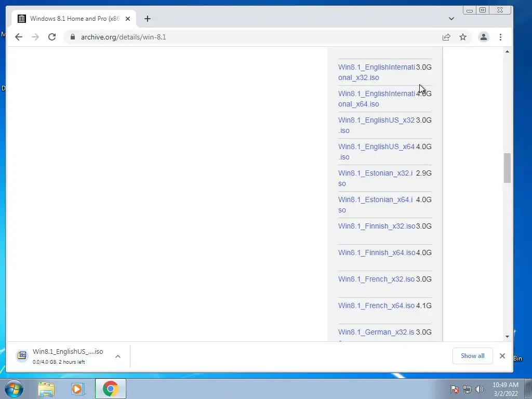Screen dimensions: 532x399
Task: Click page scroll down arrow
Action: [x=507, y=337]
